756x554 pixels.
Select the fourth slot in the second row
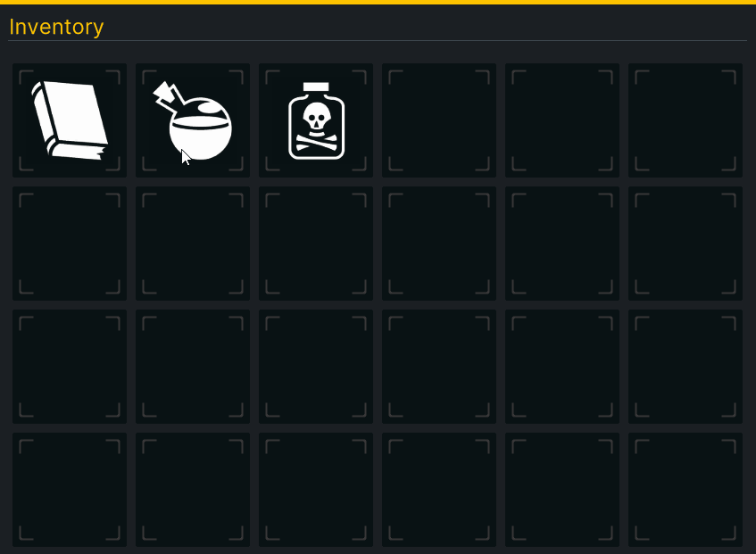pos(439,244)
